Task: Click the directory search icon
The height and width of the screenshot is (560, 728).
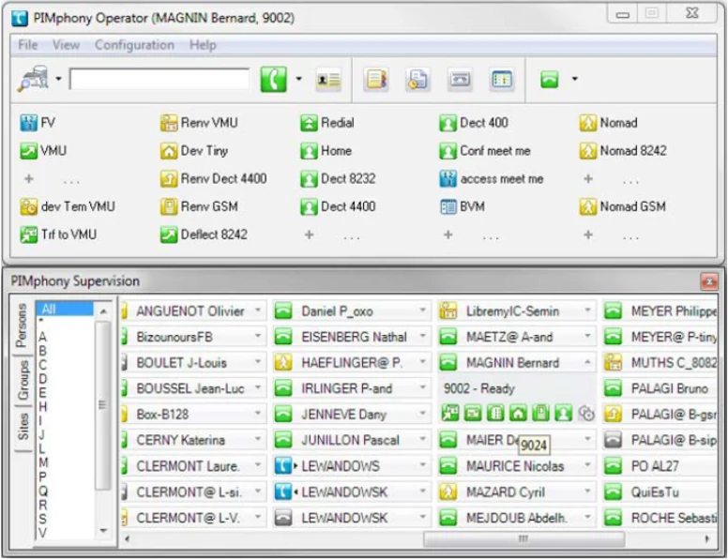Action: [x=33, y=79]
